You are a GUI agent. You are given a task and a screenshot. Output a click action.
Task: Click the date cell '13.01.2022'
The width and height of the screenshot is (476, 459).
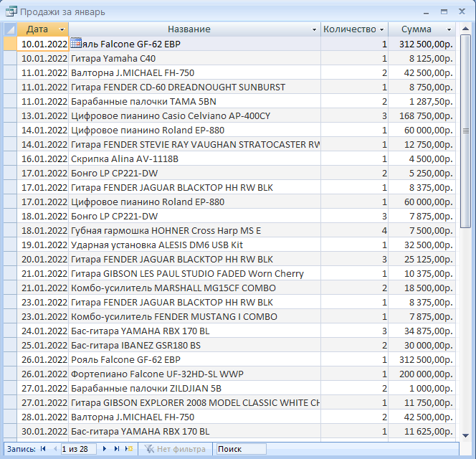pos(43,115)
